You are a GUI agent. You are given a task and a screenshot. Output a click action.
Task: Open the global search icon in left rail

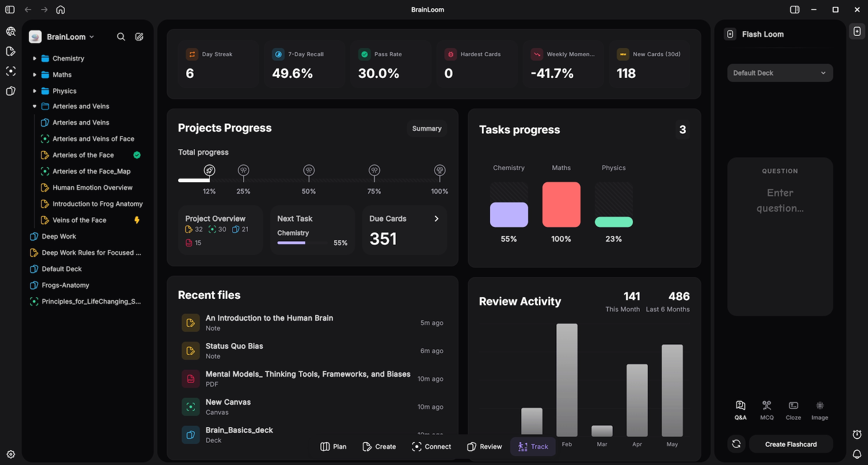click(x=11, y=32)
